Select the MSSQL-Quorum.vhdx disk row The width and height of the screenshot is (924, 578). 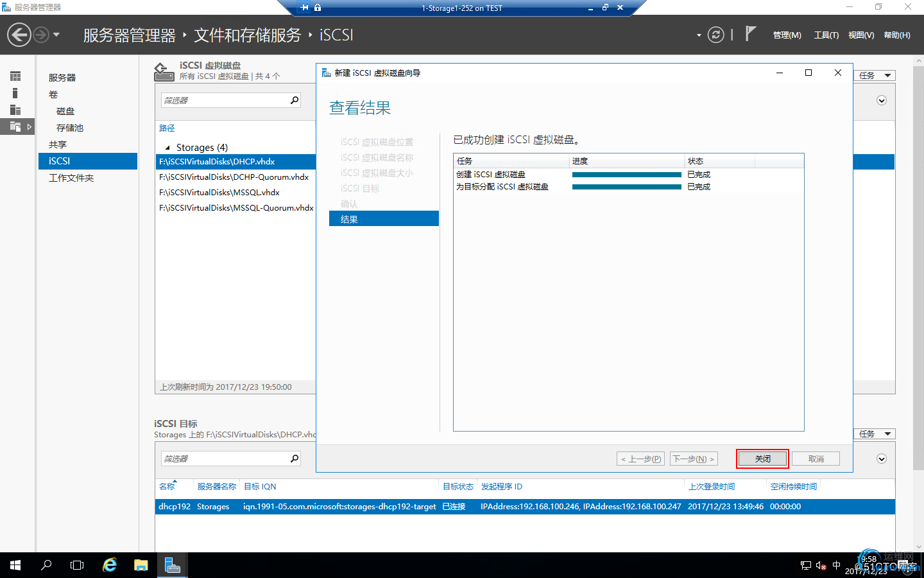(236, 208)
